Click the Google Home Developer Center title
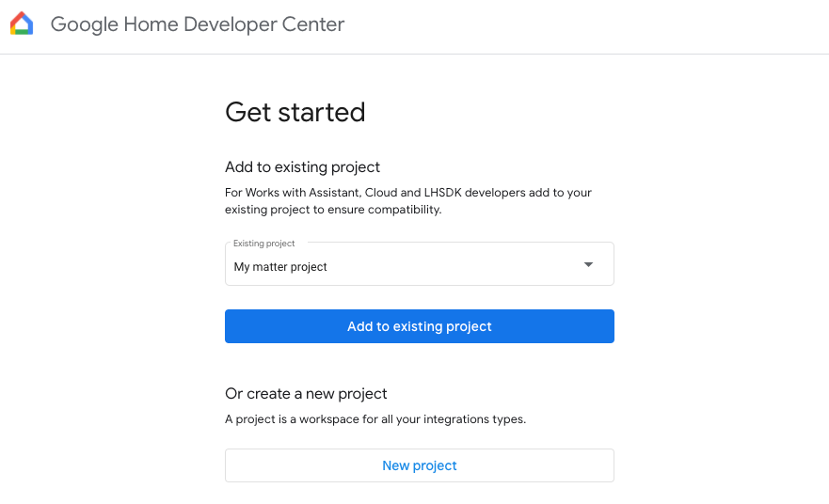The image size is (829, 504). 198,24
